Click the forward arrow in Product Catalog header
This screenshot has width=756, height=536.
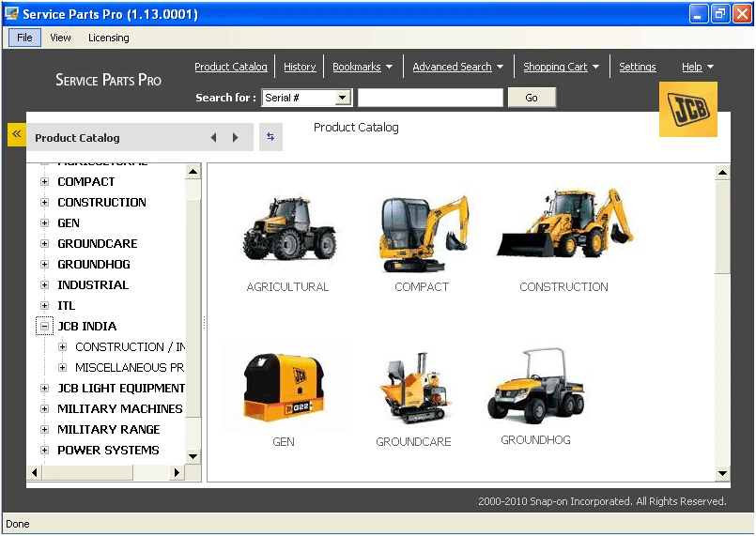pyautogui.click(x=235, y=138)
